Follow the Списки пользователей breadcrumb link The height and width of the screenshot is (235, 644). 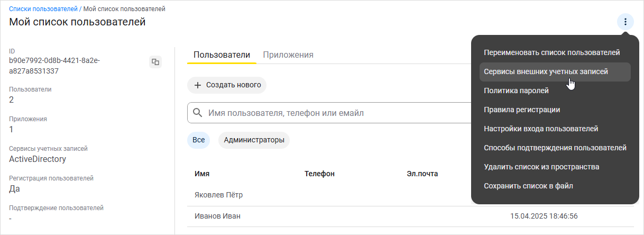click(x=43, y=9)
